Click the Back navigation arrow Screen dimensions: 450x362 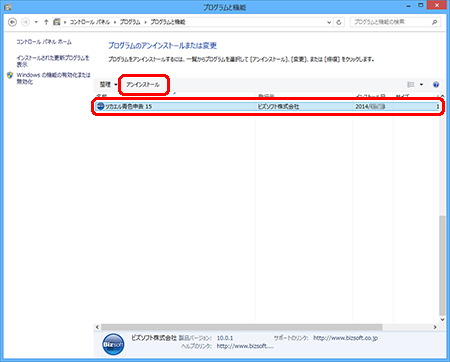[x=12, y=22]
